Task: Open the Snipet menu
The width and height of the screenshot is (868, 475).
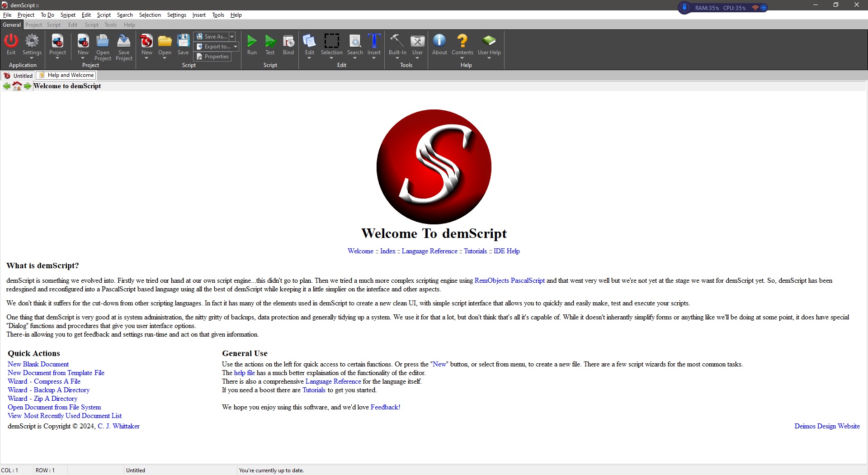Action: (68, 15)
